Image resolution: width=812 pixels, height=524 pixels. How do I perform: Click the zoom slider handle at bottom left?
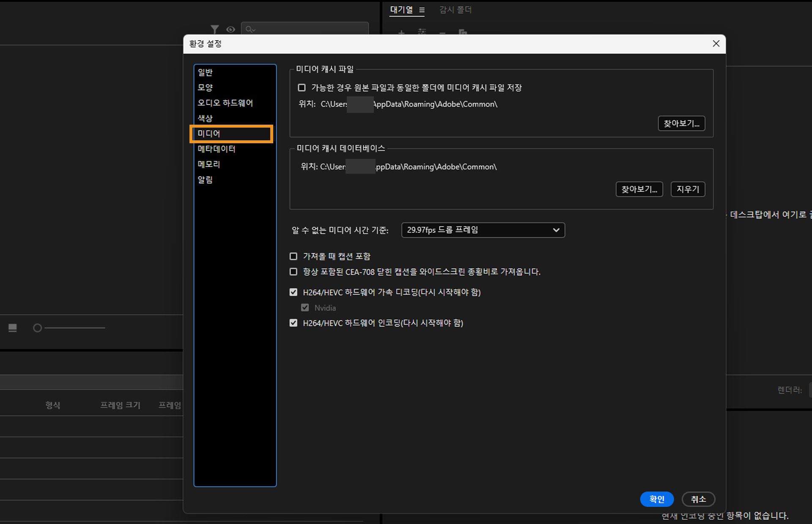click(x=37, y=327)
